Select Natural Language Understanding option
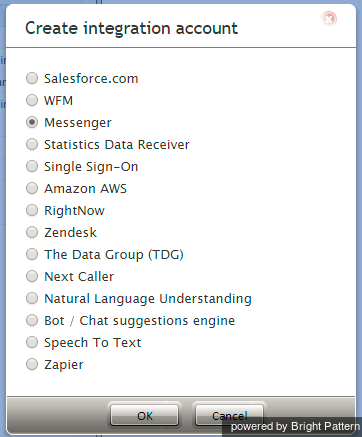The width and height of the screenshot is (362, 437). click(32, 298)
